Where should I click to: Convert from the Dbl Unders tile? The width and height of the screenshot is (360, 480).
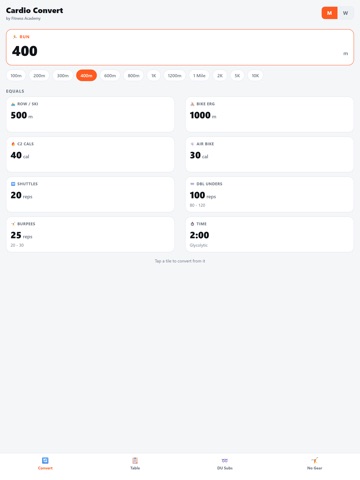pos(269,194)
